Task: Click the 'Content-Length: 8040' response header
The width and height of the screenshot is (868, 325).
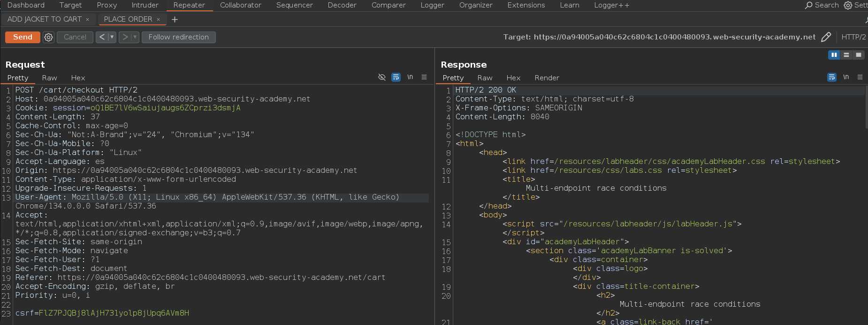Action: tap(503, 117)
